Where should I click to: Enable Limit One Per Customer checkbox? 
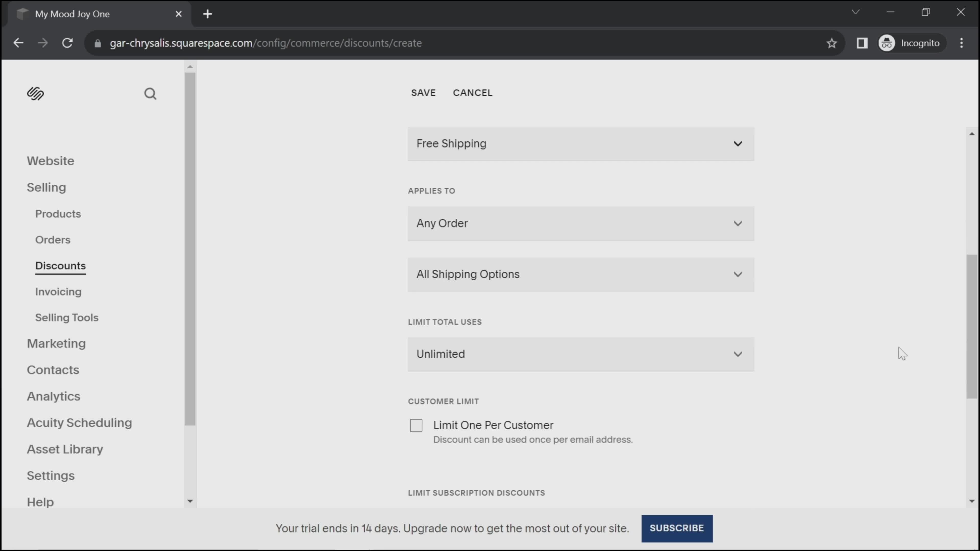click(417, 425)
